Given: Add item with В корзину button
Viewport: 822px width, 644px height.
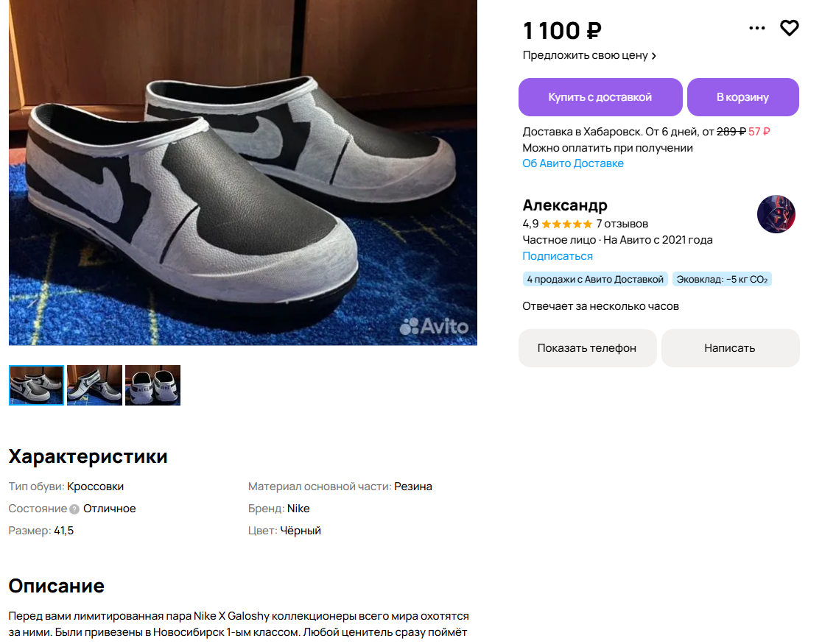Looking at the screenshot, I should click(742, 97).
